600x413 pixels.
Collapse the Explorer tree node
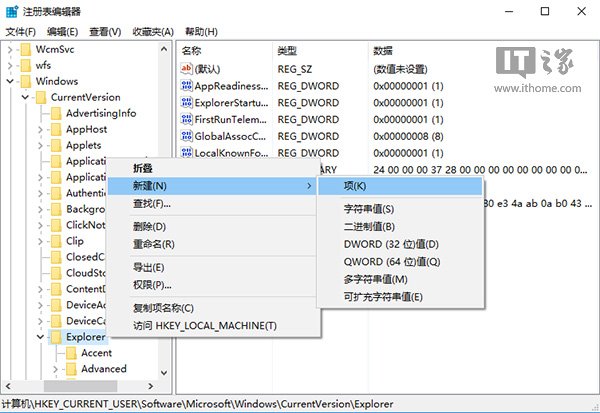(41, 337)
